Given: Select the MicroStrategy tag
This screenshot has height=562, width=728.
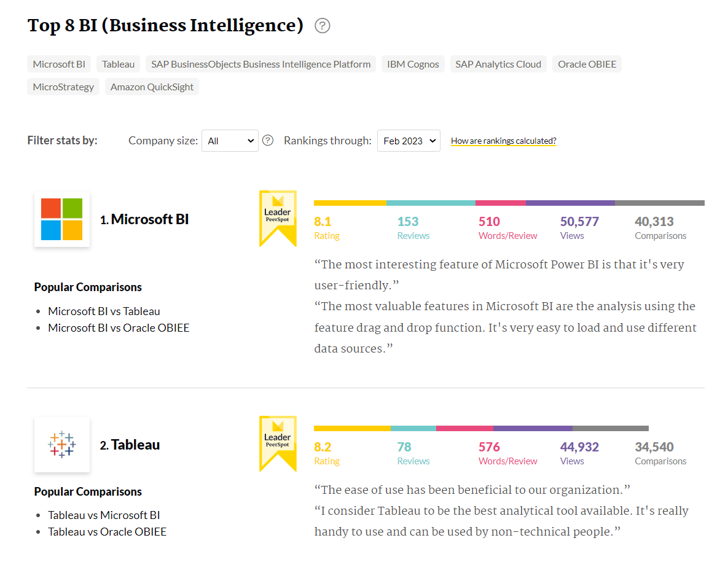Looking at the screenshot, I should pyautogui.click(x=63, y=87).
